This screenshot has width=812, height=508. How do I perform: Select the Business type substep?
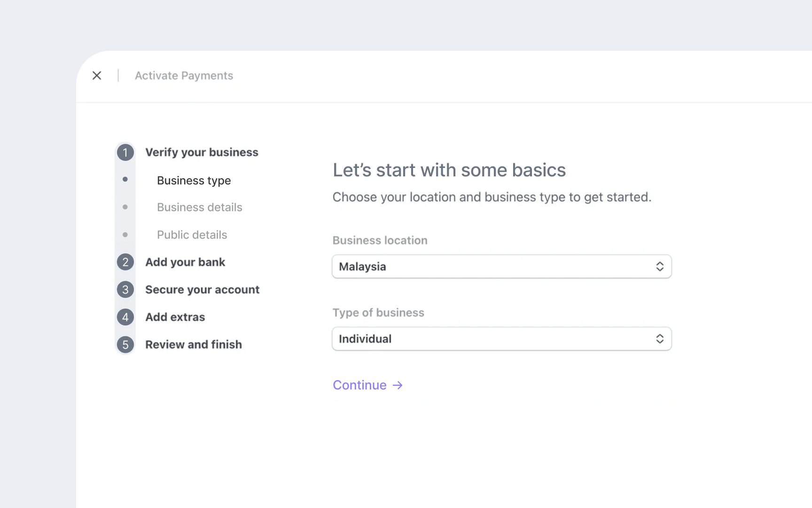pos(194,181)
